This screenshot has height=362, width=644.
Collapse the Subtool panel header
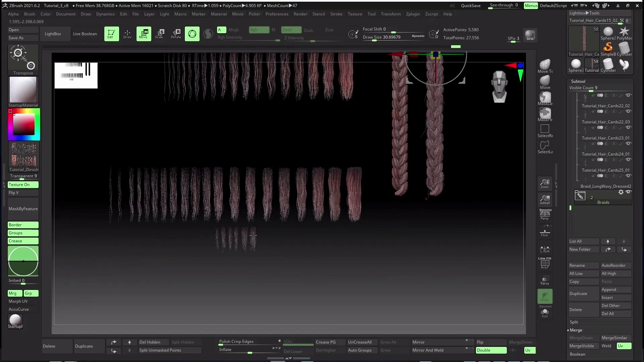click(578, 81)
